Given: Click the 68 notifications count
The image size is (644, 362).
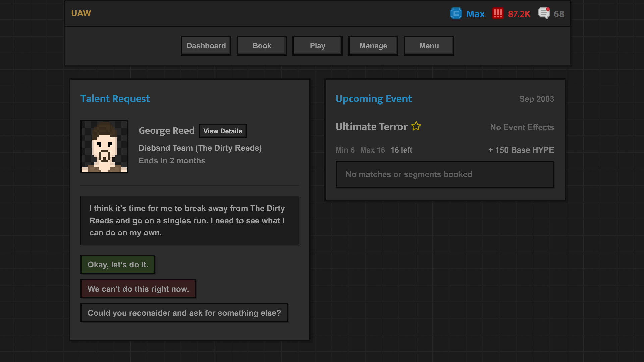Looking at the screenshot, I should (559, 14).
